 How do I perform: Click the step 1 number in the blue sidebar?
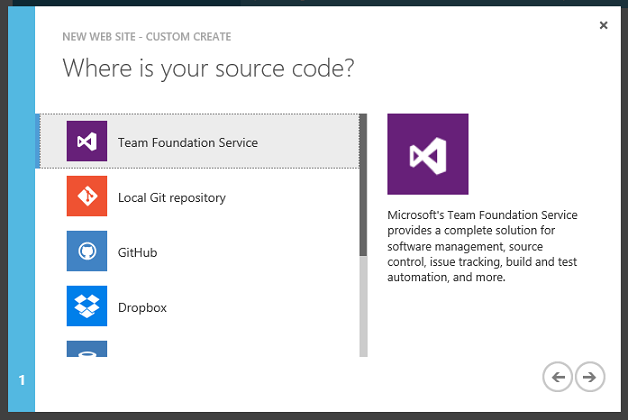pyautogui.click(x=22, y=380)
